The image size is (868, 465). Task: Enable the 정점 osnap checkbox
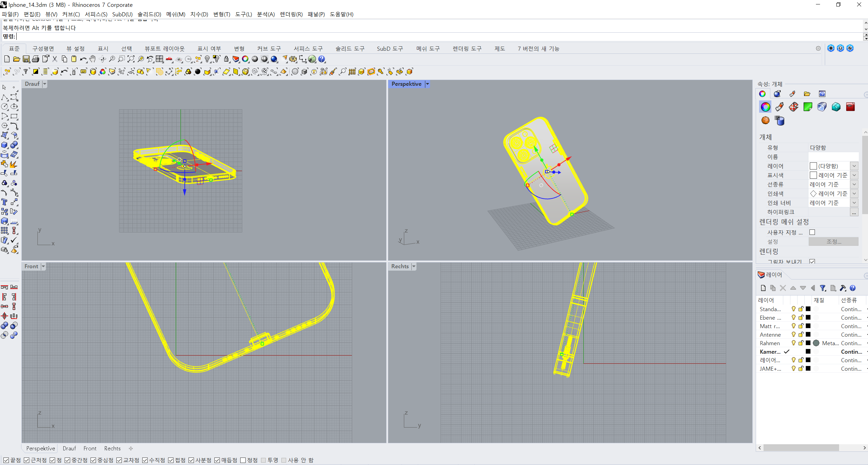click(243, 460)
